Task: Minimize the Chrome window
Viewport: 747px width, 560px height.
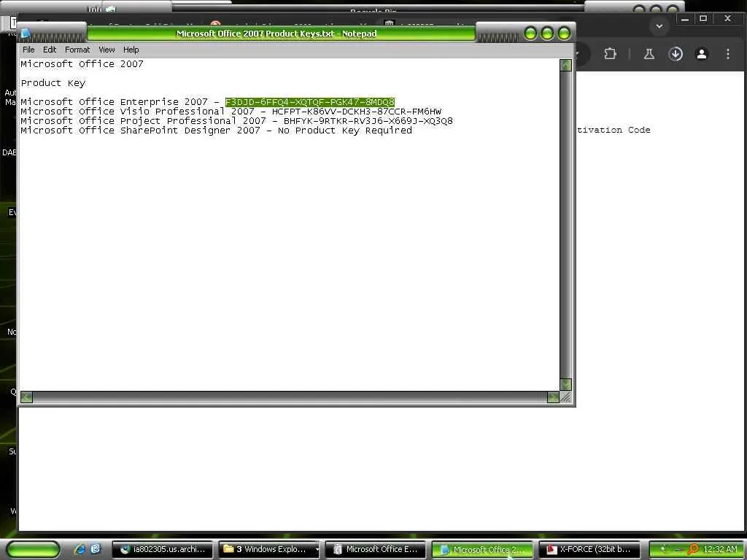Action: (685, 19)
